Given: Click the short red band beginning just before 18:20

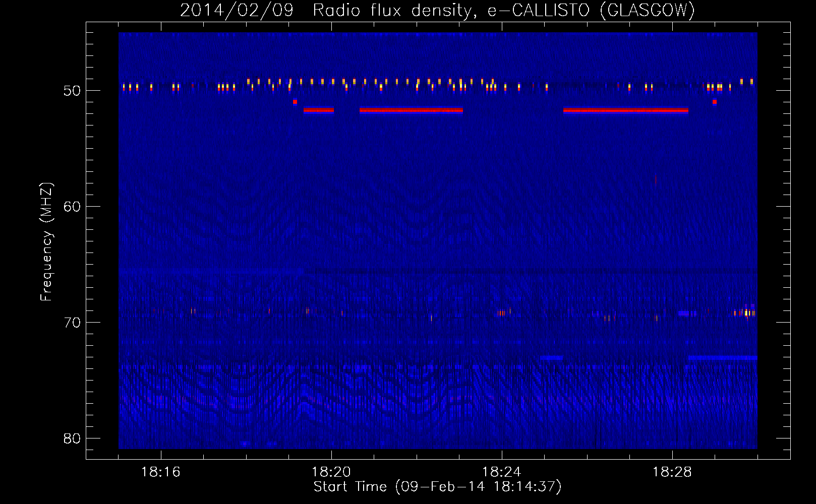Looking at the screenshot, I should click(319, 110).
